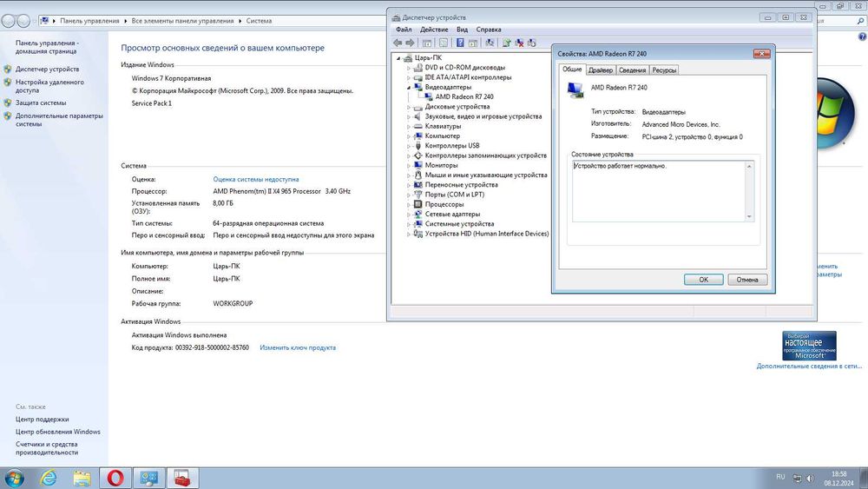Click OK in Radeon properties dialog

pos(704,280)
